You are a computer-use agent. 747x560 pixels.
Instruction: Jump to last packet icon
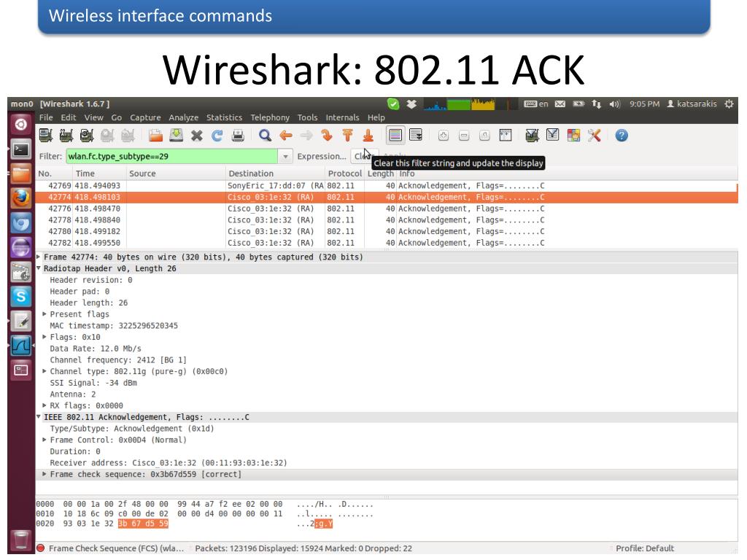point(368,136)
